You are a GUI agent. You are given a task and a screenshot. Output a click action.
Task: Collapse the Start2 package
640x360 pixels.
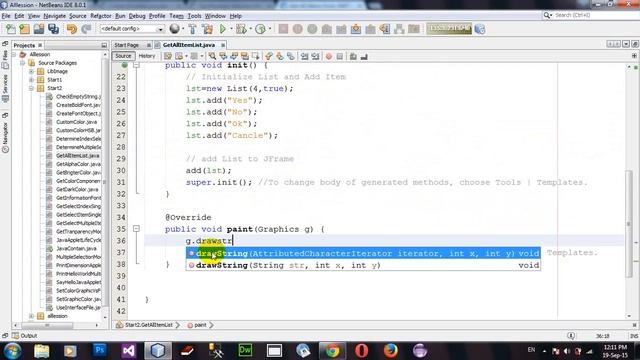(x=31, y=88)
